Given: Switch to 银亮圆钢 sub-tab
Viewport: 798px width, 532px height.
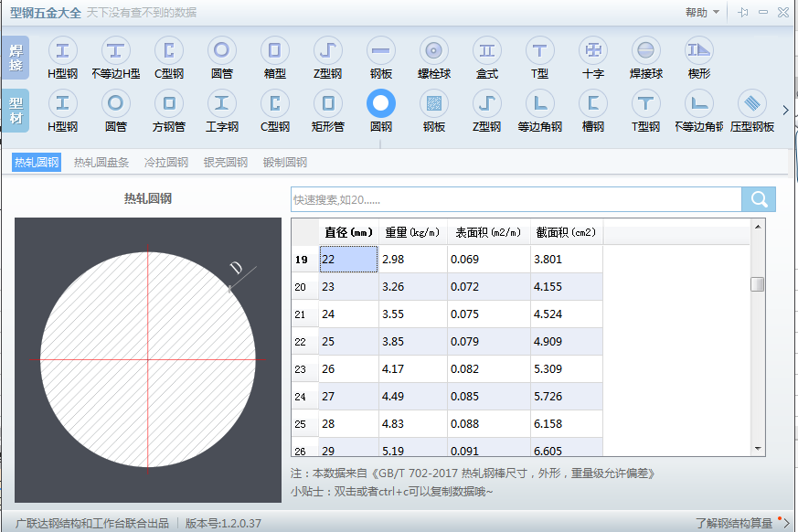Looking at the screenshot, I should coord(226,163).
